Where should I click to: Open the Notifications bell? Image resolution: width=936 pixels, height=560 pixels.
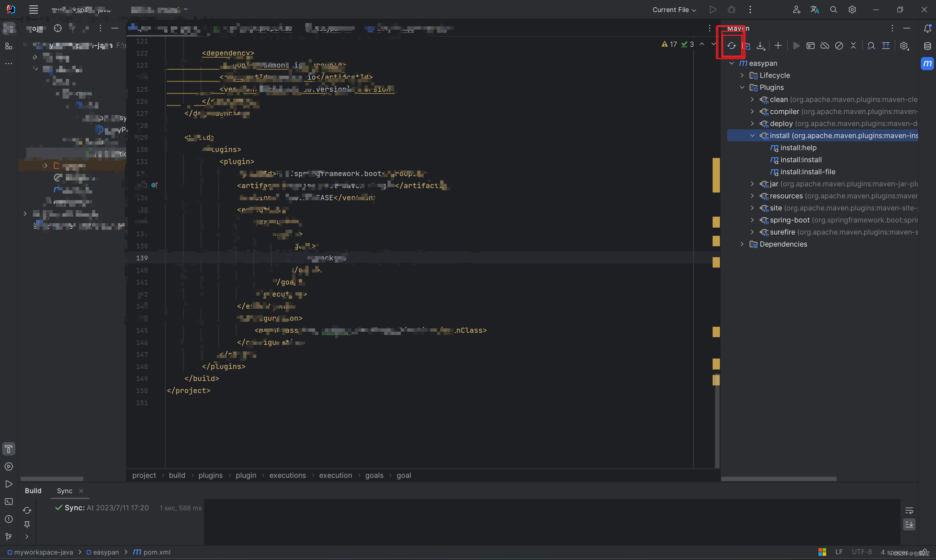(x=928, y=28)
